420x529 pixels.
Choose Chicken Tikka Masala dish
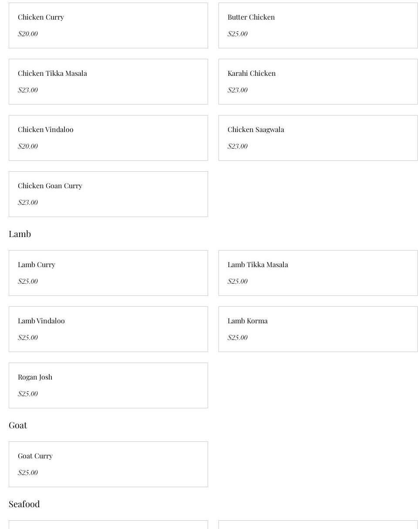click(108, 81)
